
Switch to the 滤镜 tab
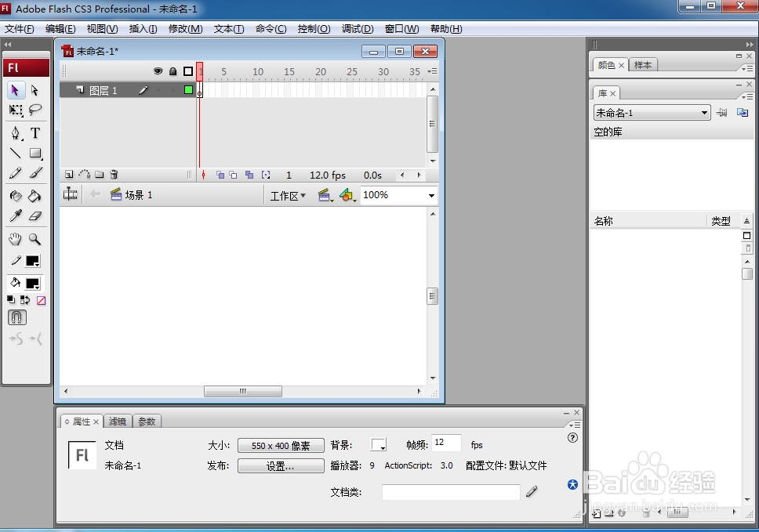(118, 422)
